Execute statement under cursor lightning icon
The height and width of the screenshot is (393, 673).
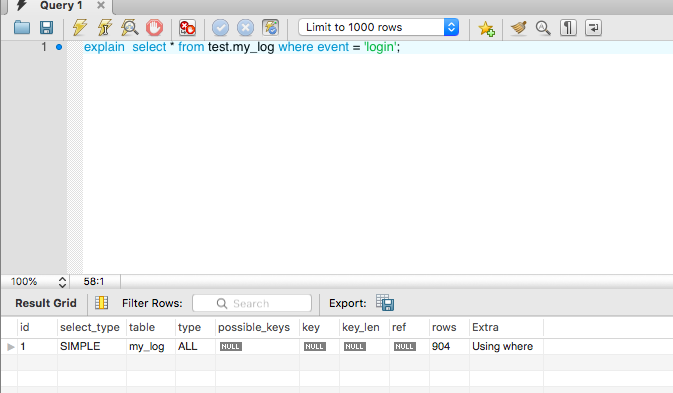[104, 27]
